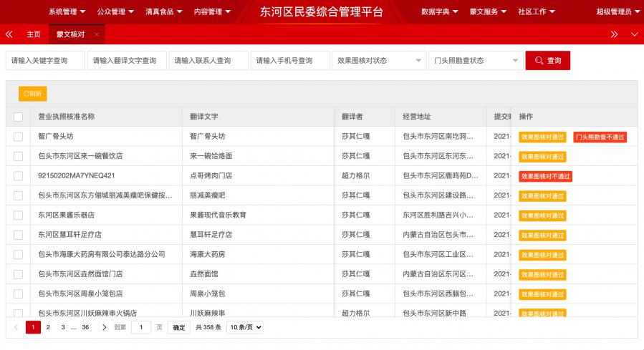This screenshot has height=350, width=644.
Task: Close the 蒙文核对 tab
Action: [x=97, y=34]
